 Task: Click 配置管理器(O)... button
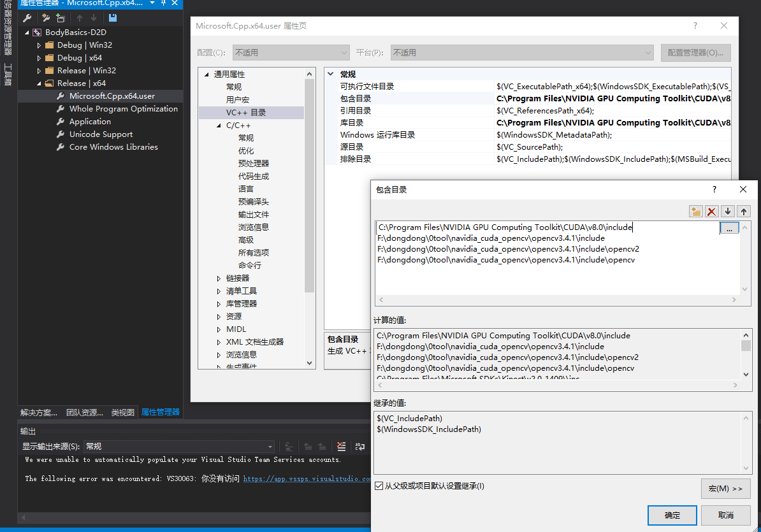tap(695, 52)
